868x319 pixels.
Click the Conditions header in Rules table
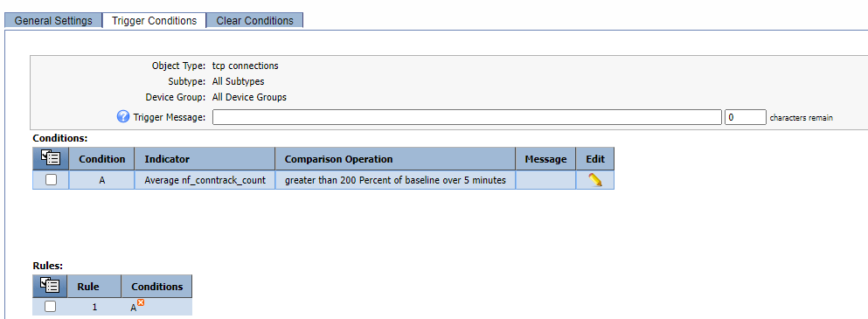(x=156, y=287)
